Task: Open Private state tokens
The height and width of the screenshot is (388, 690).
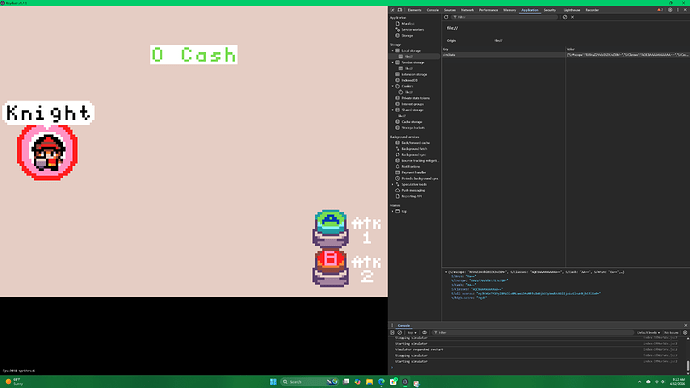Action: (415, 98)
